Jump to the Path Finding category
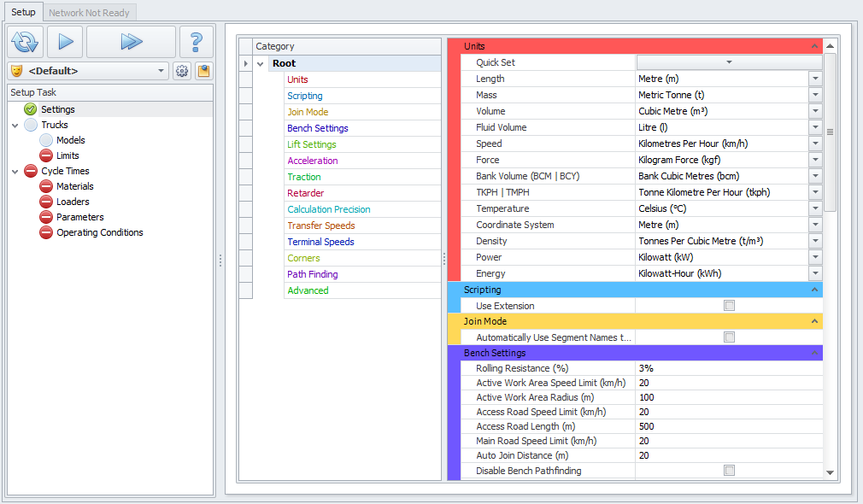 312,274
